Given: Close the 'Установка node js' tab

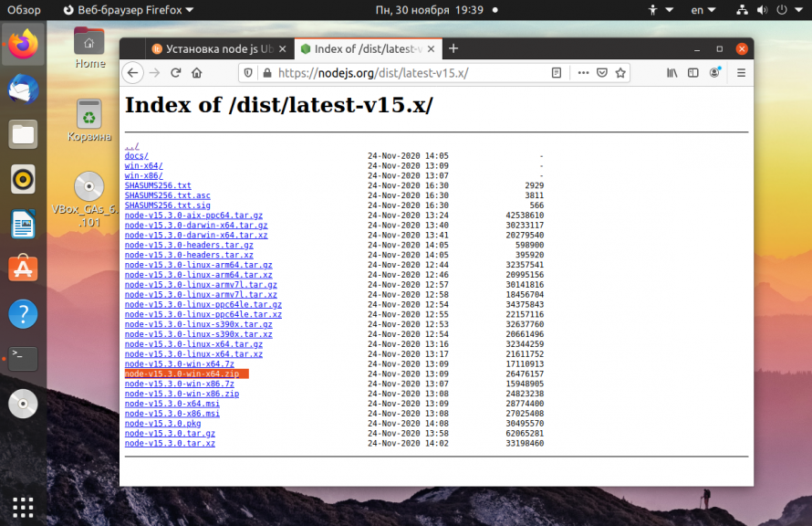Looking at the screenshot, I should [x=282, y=48].
